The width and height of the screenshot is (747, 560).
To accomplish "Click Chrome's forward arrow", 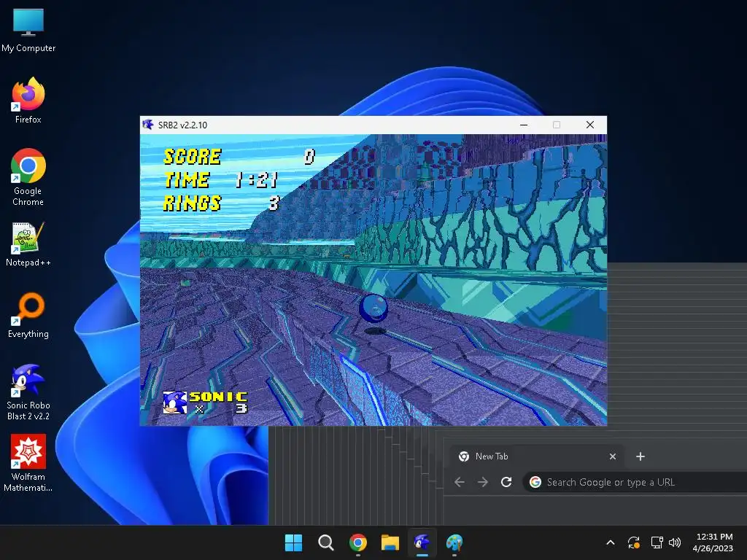I will [x=483, y=483].
